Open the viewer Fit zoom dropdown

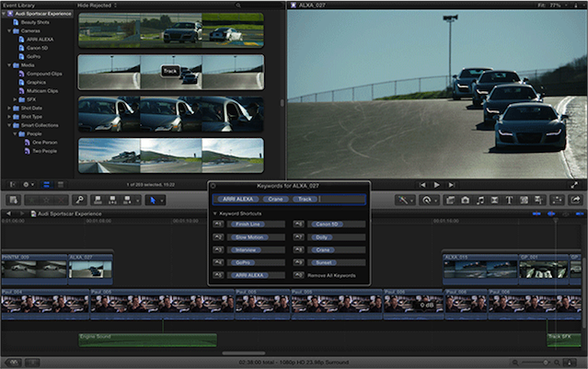point(551,6)
